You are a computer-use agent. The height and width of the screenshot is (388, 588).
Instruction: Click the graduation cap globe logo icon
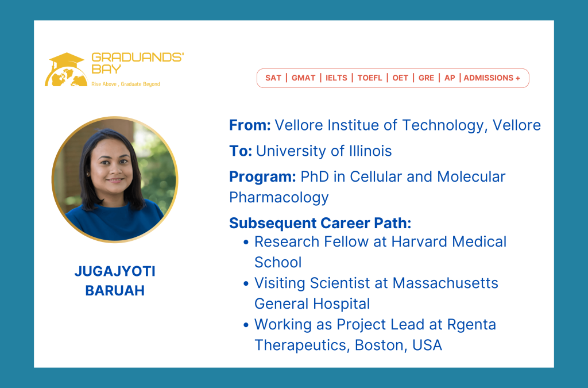pyautogui.click(x=65, y=70)
